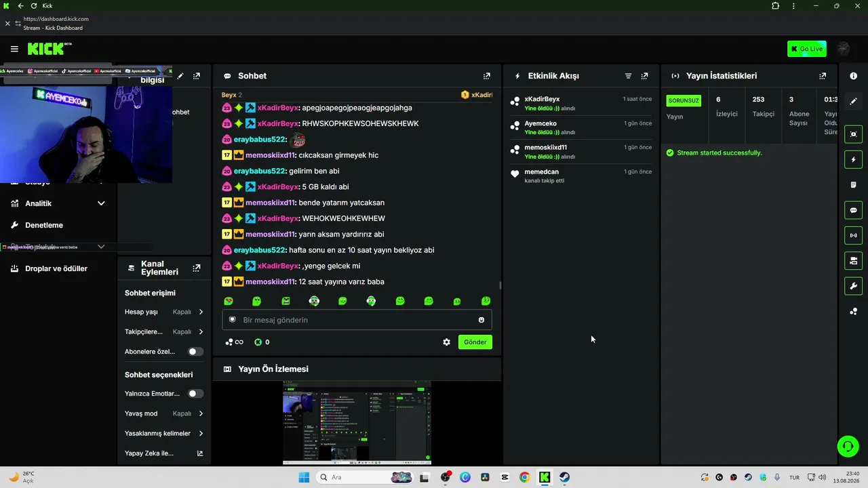Click the 253 Takipçi follower count
The image size is (868, 488).
[x=763, y=106]
